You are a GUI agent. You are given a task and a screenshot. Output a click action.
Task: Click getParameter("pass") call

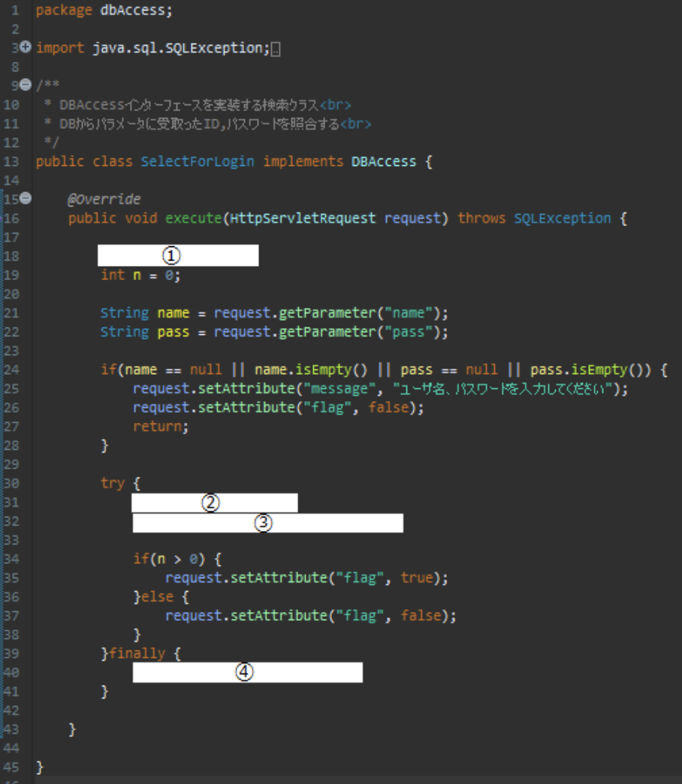[359, 332]
